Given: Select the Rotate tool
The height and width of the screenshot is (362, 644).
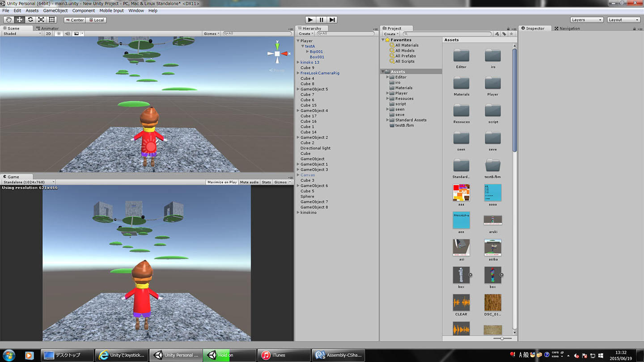Looking at the screenshot, I should tap(30, 20).
